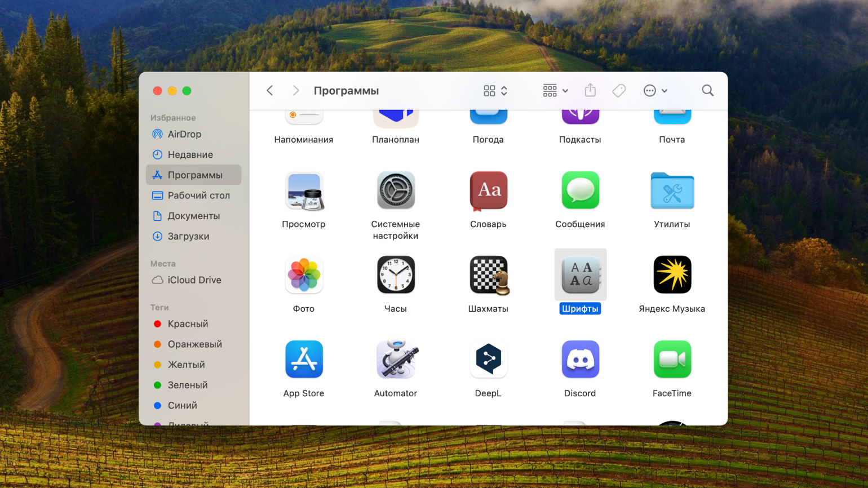Open the Discord app icon
Image resolution: width=868 pixels, height=488 pixels.
tap(580, 360)
